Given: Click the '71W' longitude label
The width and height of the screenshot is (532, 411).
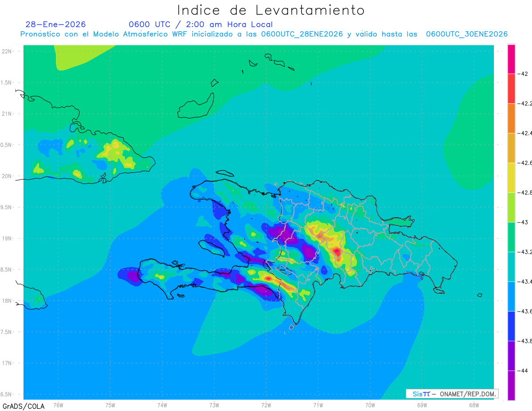Looking at the screenshot, I should pyautogui.click(x=318, y=405).
